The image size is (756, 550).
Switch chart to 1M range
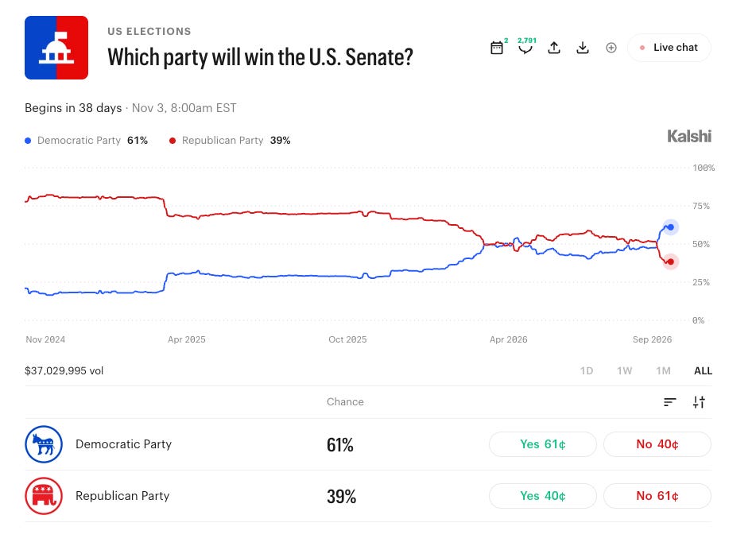663,370
